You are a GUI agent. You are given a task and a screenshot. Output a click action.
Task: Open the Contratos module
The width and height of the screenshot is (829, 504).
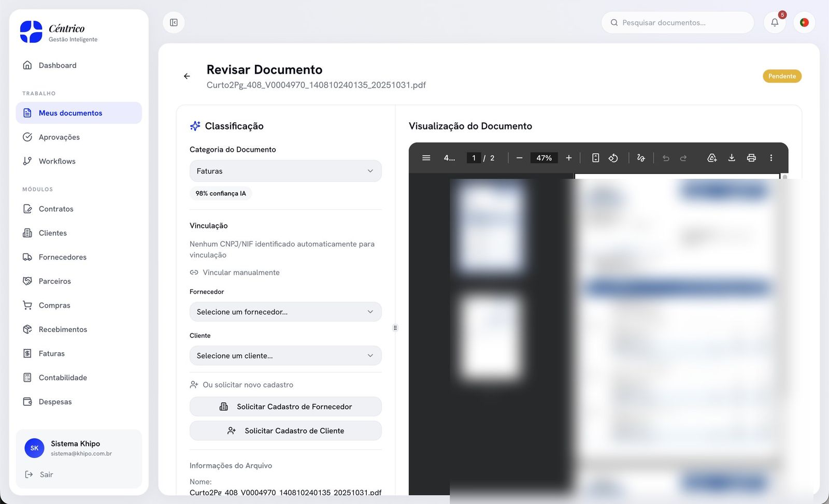79,209
